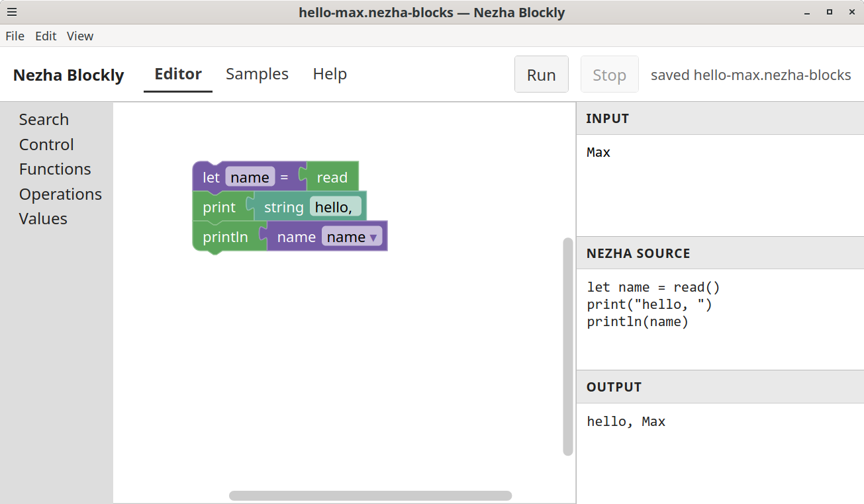864x504 pixels.
Task: Open the Edit menu
Action: [x=46, y=36]
